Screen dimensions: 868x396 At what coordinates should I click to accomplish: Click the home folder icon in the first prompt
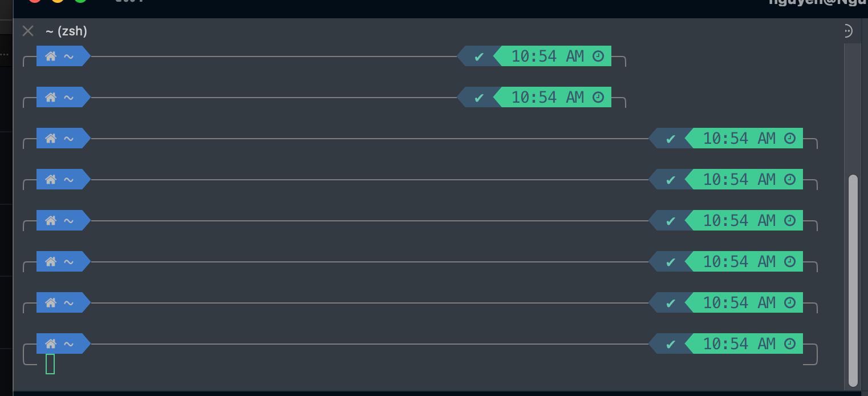click(x=51, y=56)
